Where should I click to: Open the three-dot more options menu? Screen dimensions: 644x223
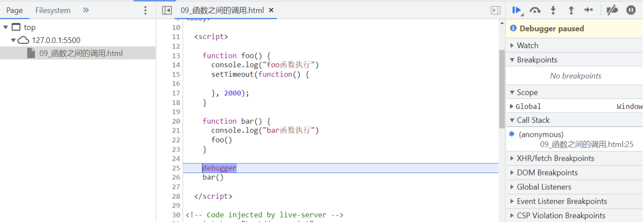pyautogui.click(x=145, y=10)
